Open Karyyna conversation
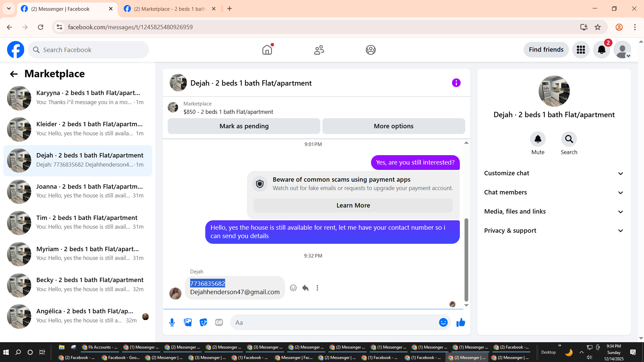This screenshot has width=644, height=362. tap(78, 98)
